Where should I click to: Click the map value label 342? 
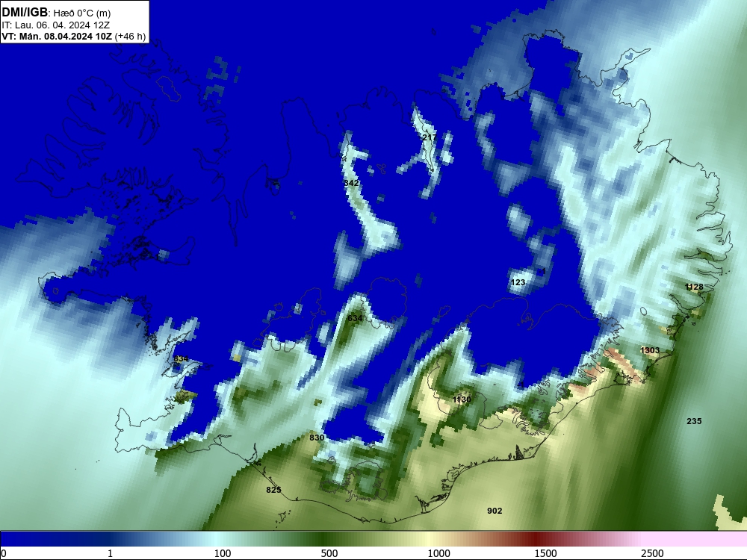pyautogui.click(x=351, y=183)
